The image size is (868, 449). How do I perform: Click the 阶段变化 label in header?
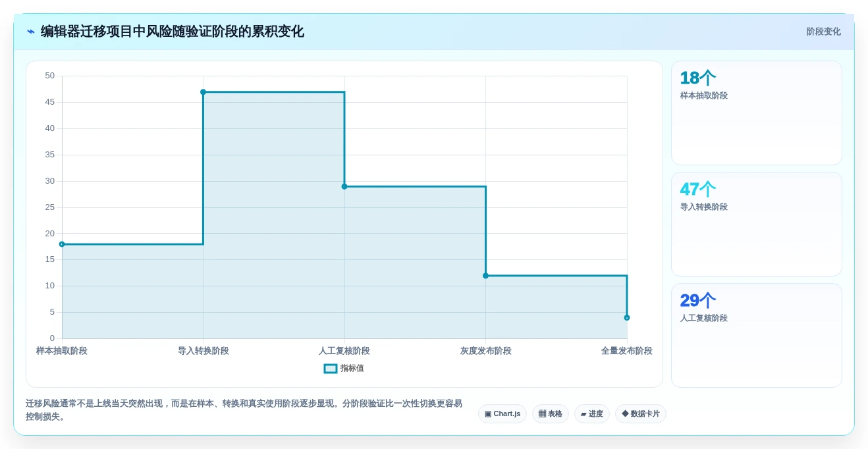(823, 32)
